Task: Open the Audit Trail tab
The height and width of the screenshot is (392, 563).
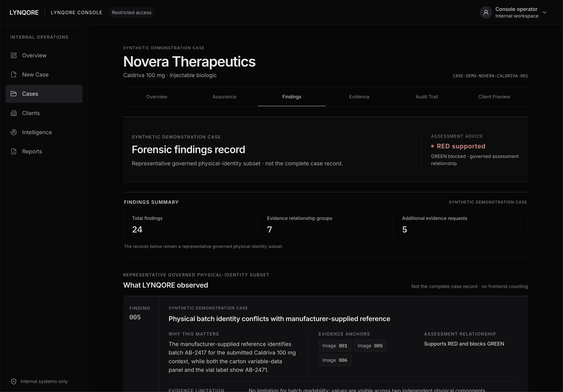Action: 427,97
